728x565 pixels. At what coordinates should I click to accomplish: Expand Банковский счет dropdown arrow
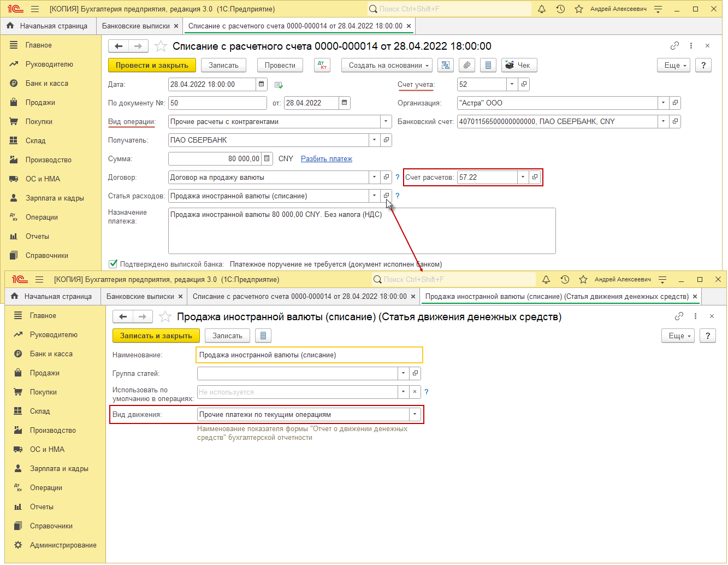pyautogui.click(x=664, y=121)
